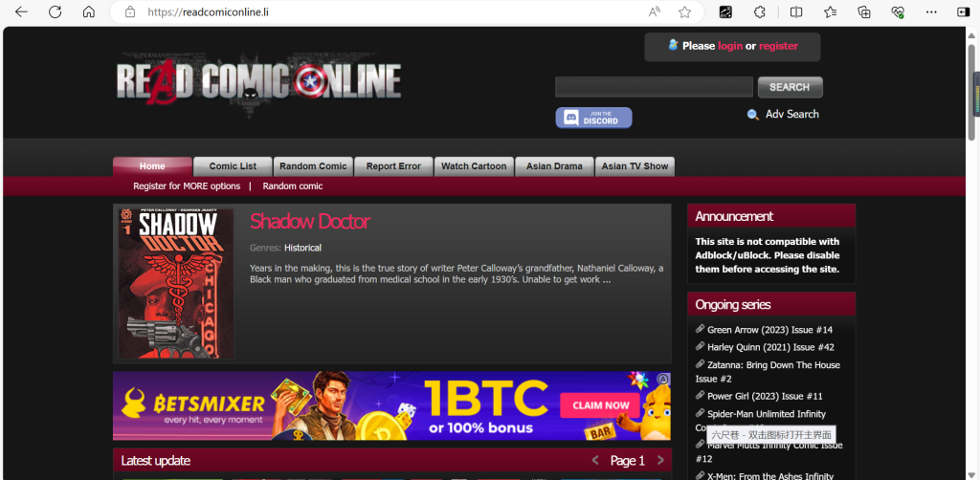Click the Latest update heading
Image resolution: width=980 pixels, height=480 pixels.
(x=156, y=461)
